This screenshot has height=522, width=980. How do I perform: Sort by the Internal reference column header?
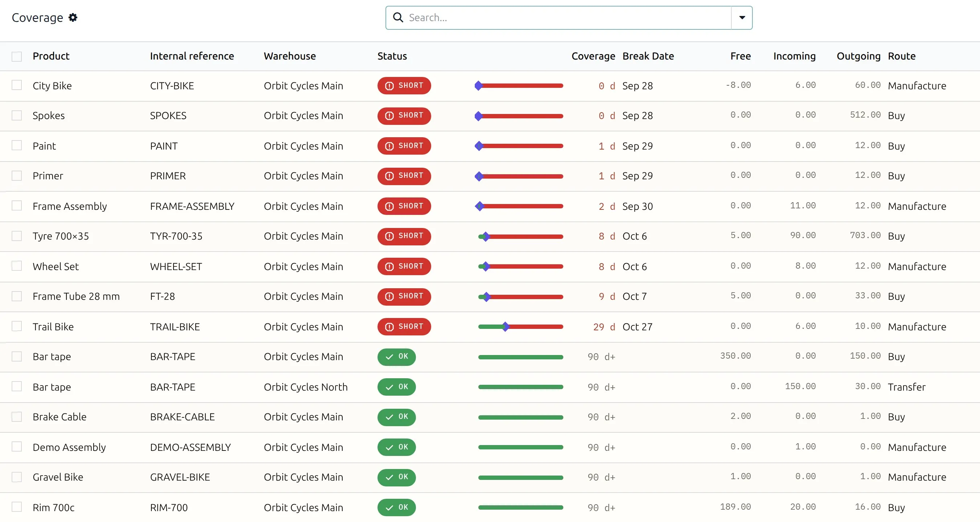(192, 56)
